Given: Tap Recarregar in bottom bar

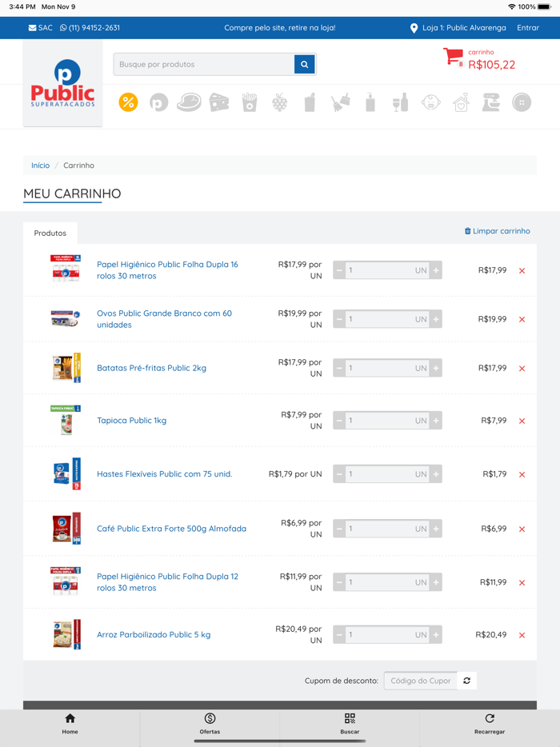Looking at the screenshot, I should coord(490,724).
